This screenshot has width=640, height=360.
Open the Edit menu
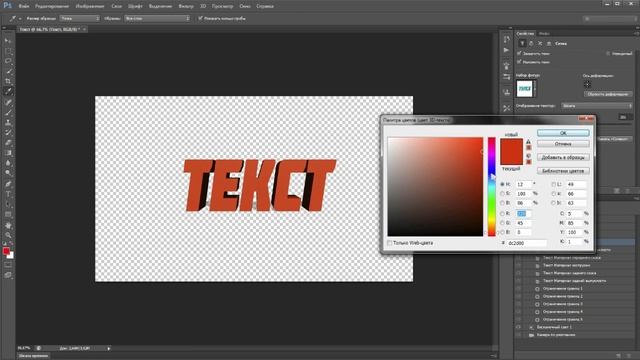(x=52, y=6)
